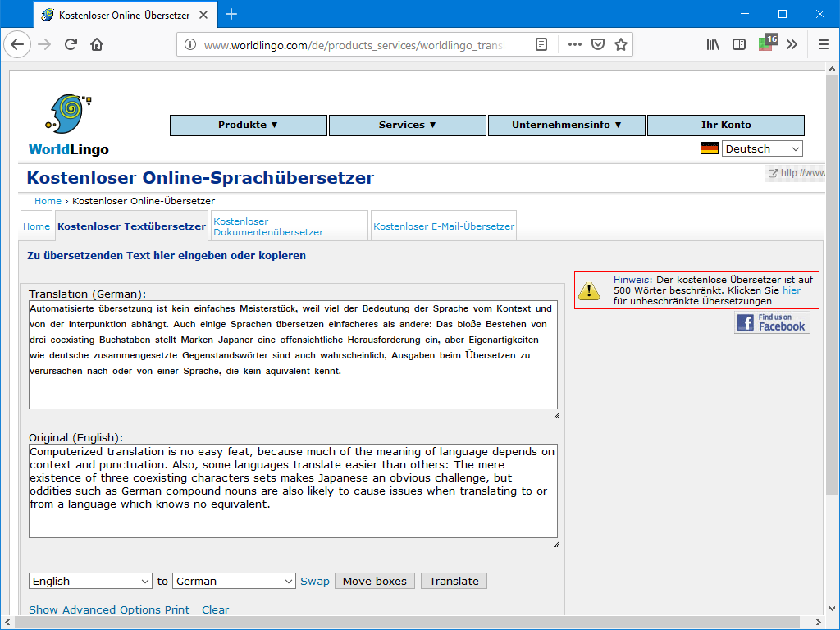Click the vertical scrollbar down arrow
The height and width of the screenshot is (630, 840).
pyautogui.click(x=832, y=608)
